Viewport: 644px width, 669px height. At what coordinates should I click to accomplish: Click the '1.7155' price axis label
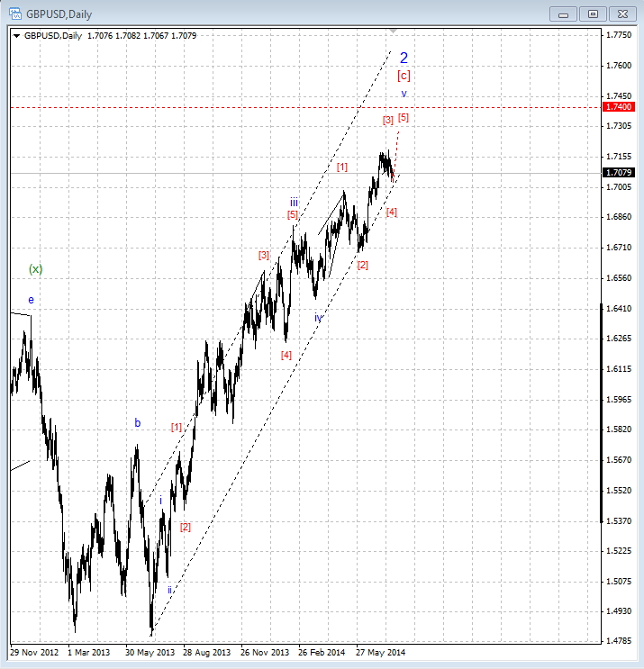point(619,157)
